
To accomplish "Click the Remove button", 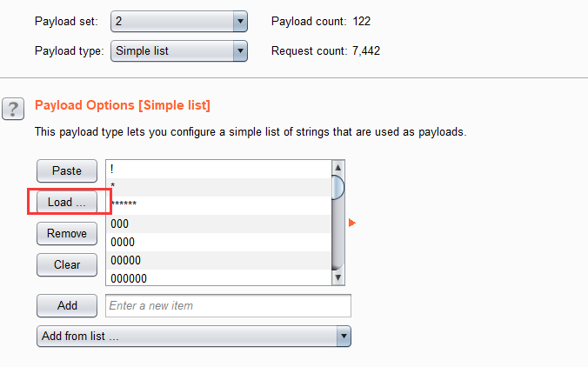I will [x=67, y=234].
